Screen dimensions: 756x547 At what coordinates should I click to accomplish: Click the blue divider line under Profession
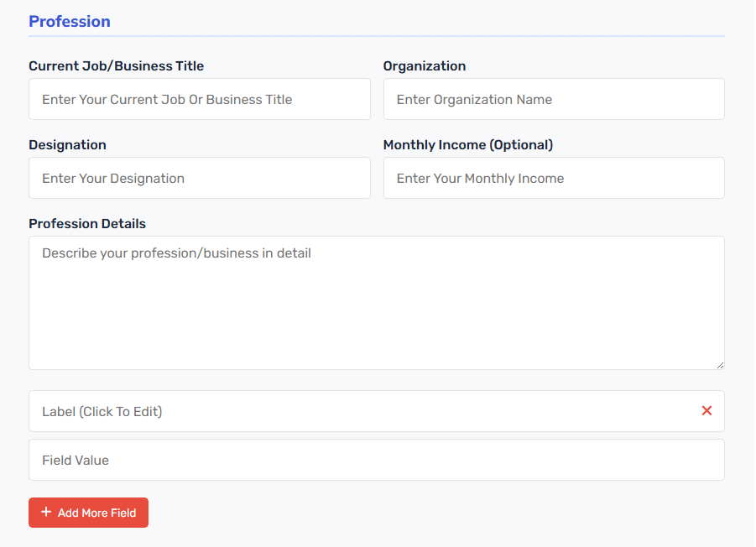376,36
